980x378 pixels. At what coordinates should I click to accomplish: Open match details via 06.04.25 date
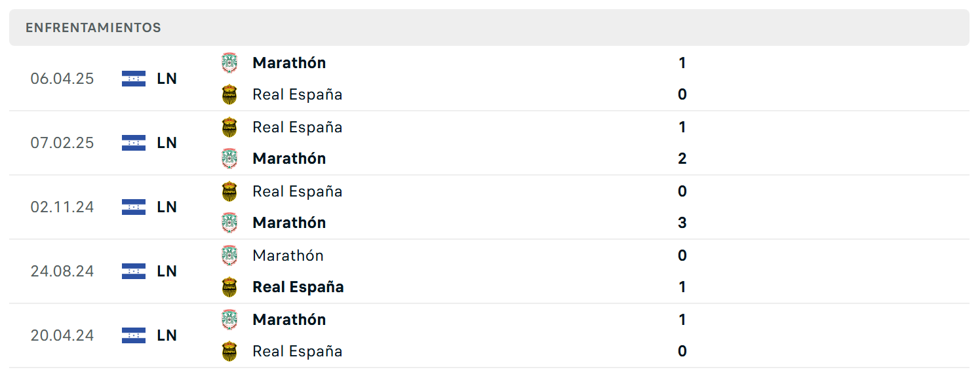coord(62,79)
